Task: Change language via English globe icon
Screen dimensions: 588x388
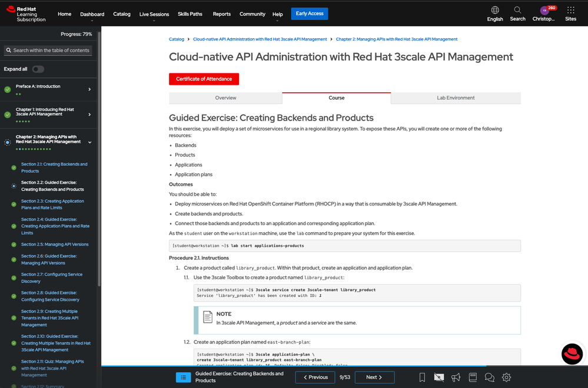Action: click(495, 14)
